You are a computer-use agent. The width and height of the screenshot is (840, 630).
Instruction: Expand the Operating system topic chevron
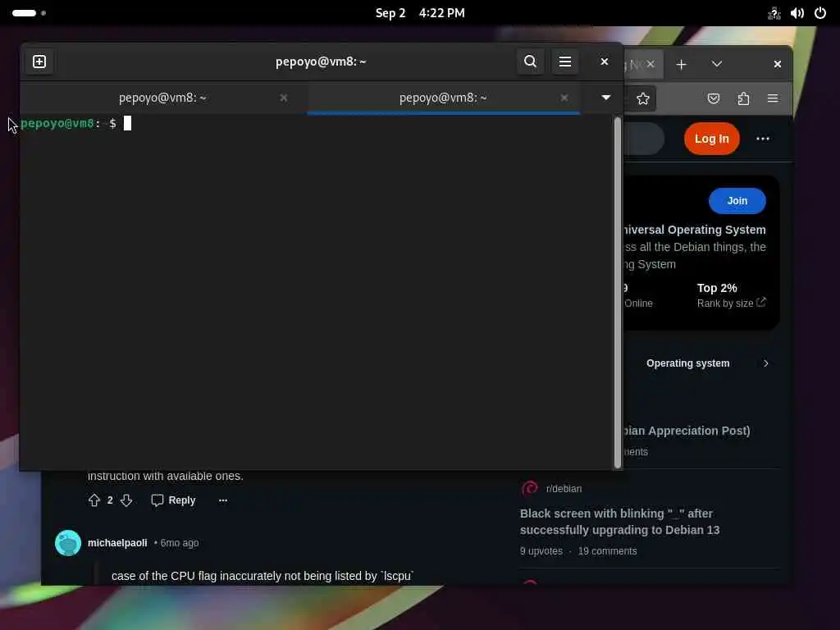coord(765,363)
